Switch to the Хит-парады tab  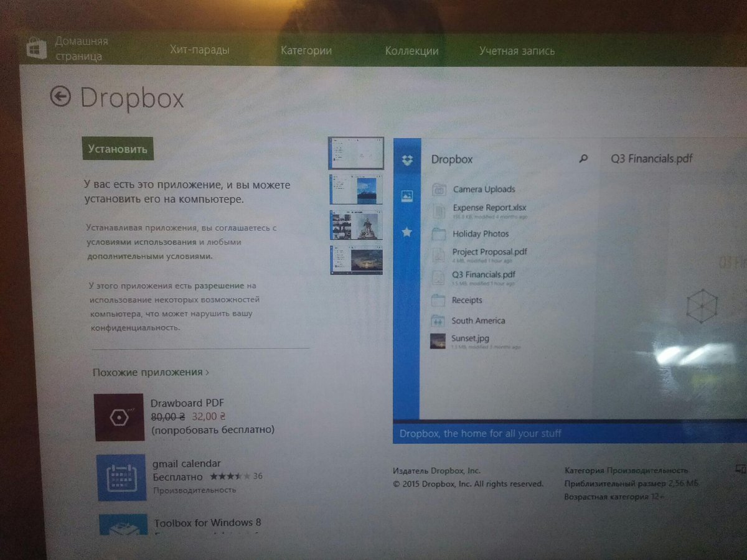200,49
